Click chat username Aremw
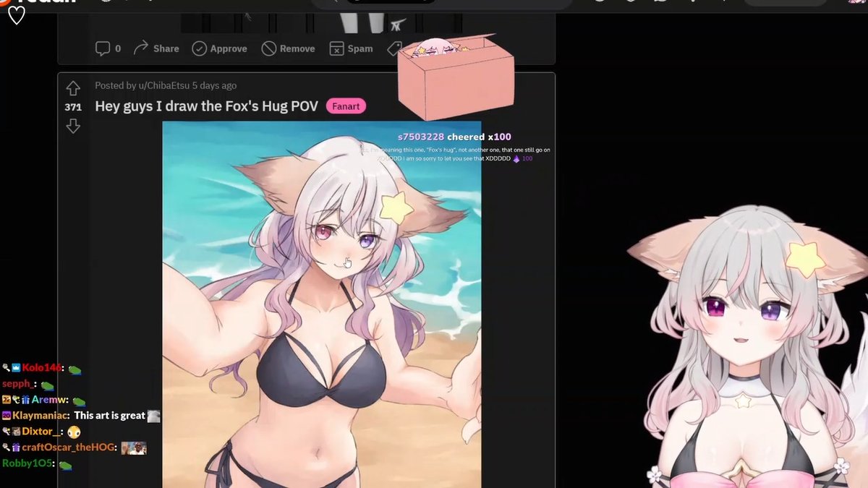Image resolution: width=868 pixels, height=488 pixels. pos(49,400)
